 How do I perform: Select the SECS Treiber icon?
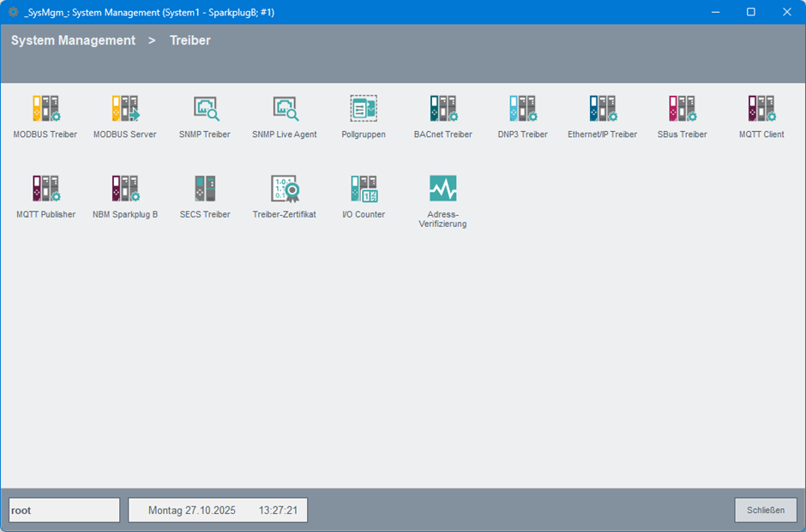[205, 188]
